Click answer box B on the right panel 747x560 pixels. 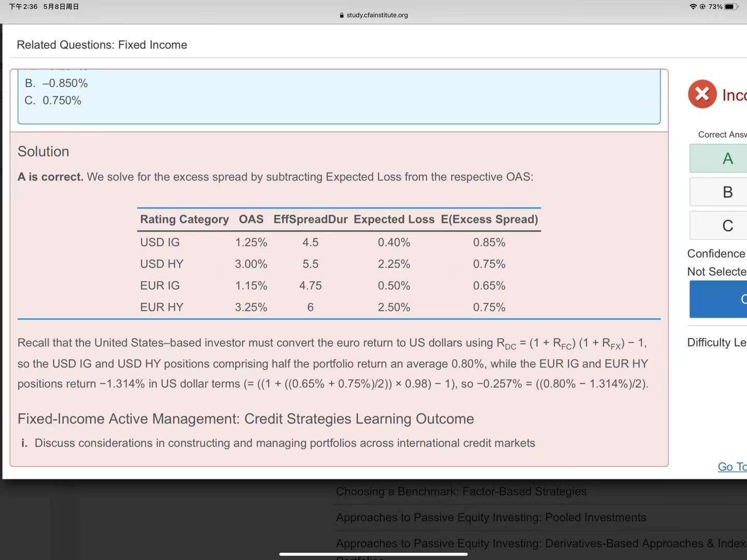coord(727,192)
